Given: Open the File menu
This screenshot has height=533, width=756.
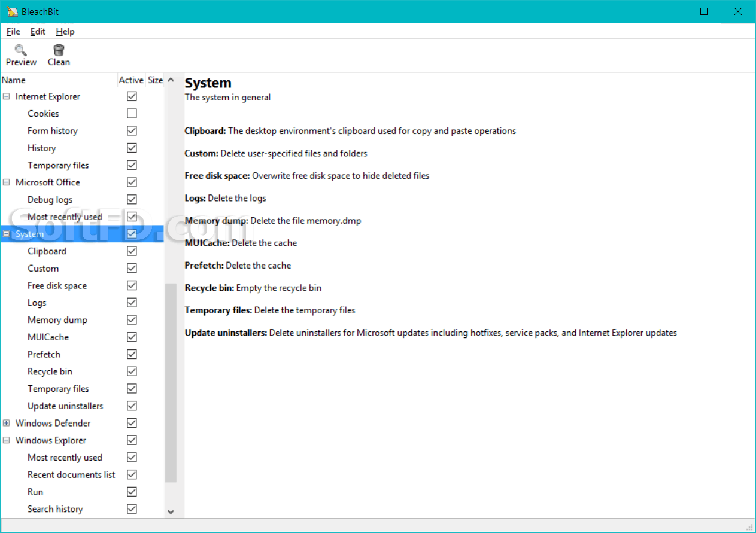Looking at the screenshot, I should coord(13,32).
